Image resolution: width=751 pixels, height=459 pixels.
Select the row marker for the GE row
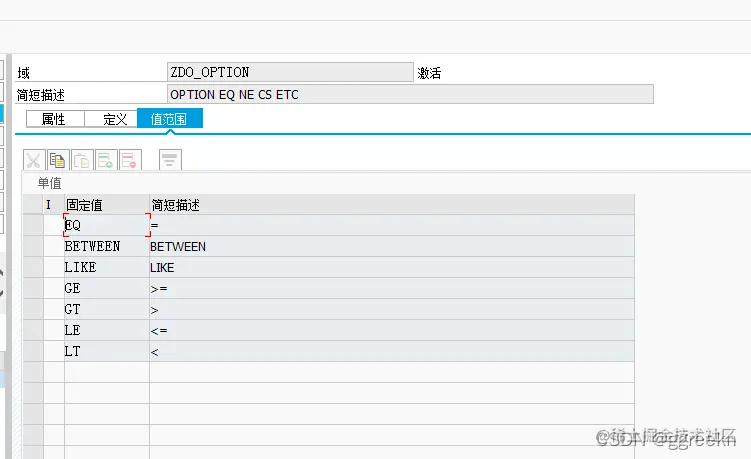point(33,288)
